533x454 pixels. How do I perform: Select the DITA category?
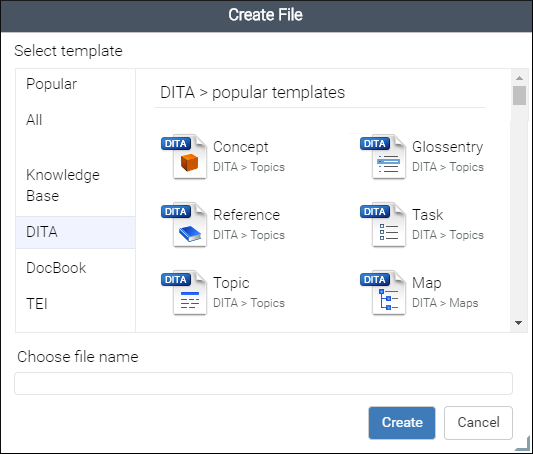coord(75,232)
